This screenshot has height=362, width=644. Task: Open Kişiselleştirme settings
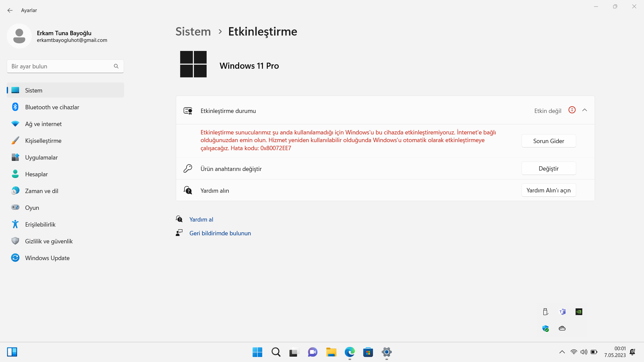(65, 140)
